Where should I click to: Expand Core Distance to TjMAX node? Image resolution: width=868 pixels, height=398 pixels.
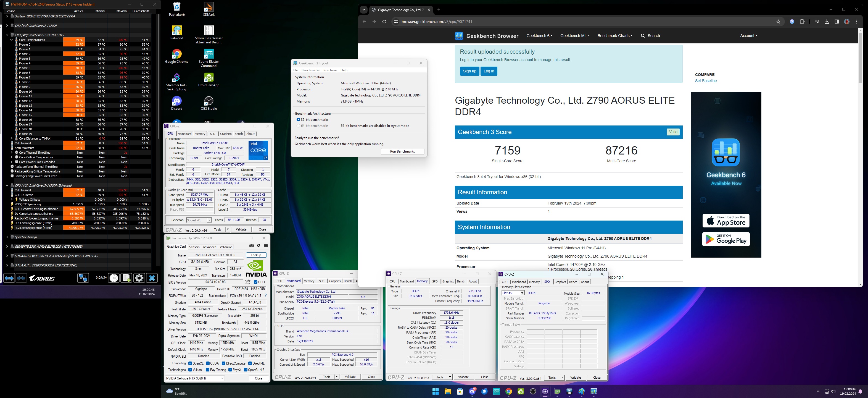click(x=11, y=138)
